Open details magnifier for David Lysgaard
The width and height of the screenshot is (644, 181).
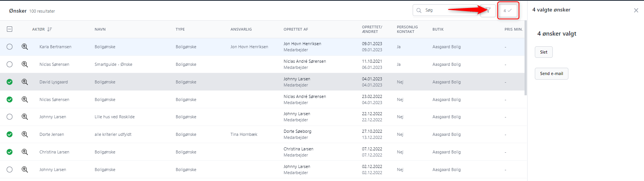tap(25, 82)
